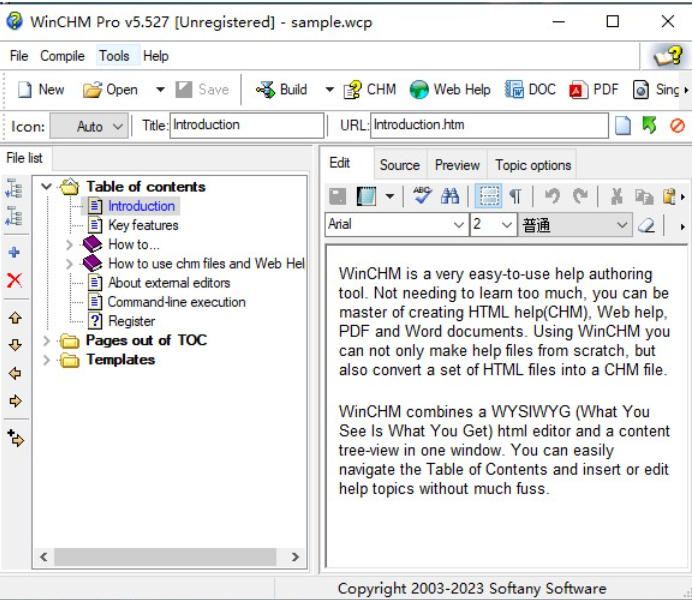Switch to the Source tab
The image size is (693, 600).
coord(399,165)
